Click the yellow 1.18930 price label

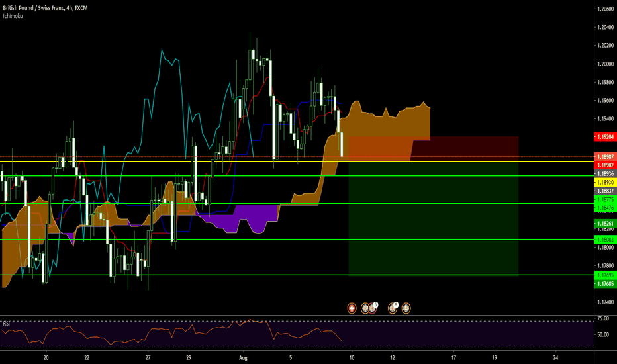click(x=605, y=183)
